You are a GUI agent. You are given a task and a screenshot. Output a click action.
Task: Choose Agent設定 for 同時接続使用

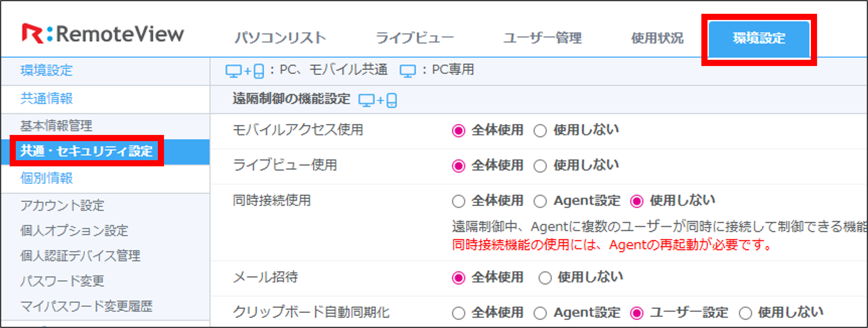540,202
